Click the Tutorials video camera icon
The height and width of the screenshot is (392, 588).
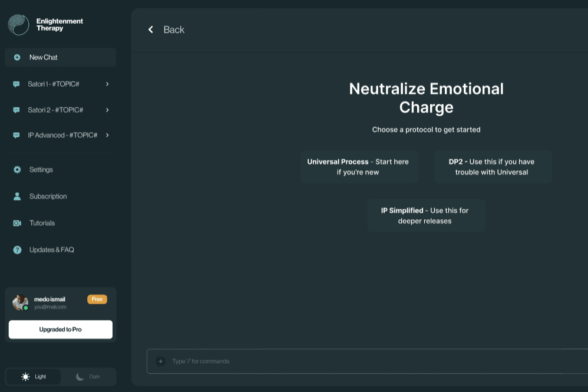17,223
